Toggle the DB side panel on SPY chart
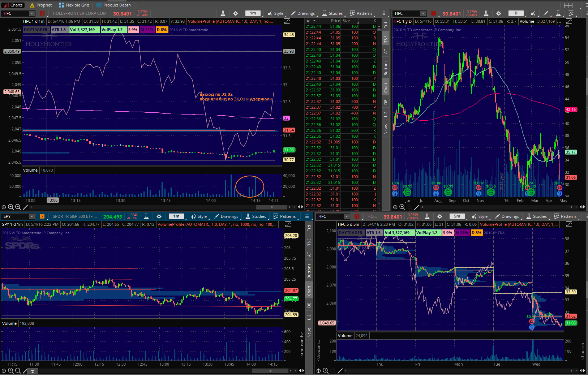 coord(309,305)
